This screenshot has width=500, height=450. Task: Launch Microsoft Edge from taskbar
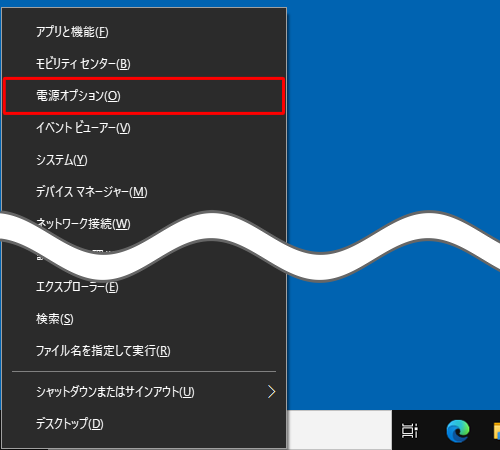[458, 431]
